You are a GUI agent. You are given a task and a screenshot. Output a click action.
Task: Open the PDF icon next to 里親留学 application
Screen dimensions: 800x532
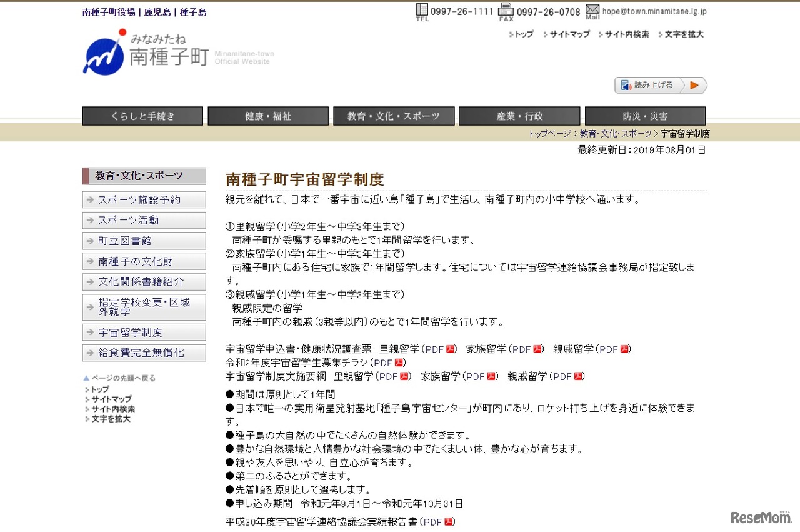pos(449,349)
